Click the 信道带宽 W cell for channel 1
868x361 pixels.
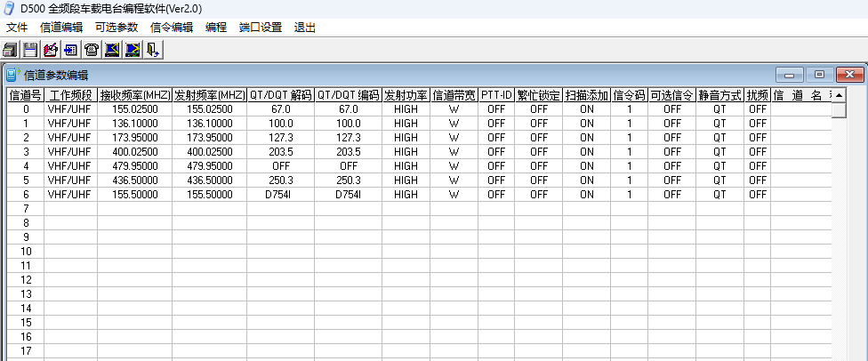(454, 124)
